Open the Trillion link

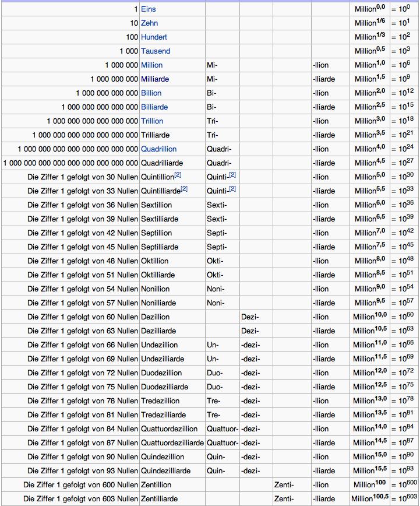tap(152, 121)
